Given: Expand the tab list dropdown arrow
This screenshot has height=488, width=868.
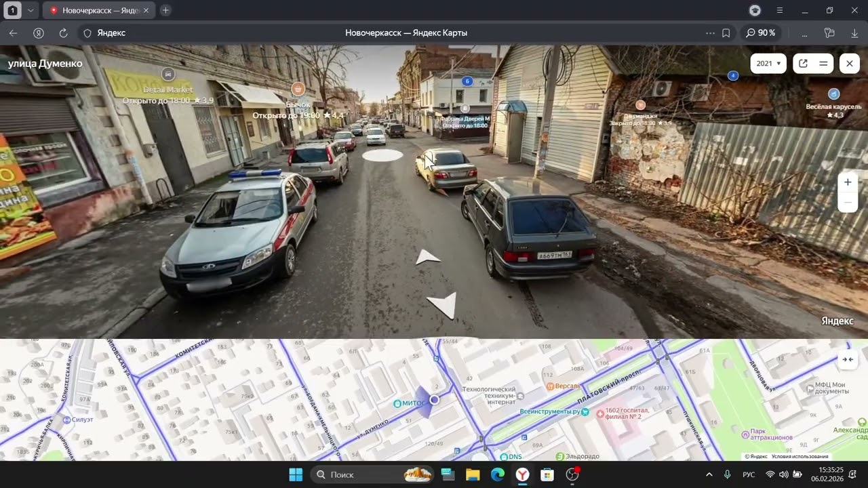Looking at the screenshot, I should click(x=30, y=10).
